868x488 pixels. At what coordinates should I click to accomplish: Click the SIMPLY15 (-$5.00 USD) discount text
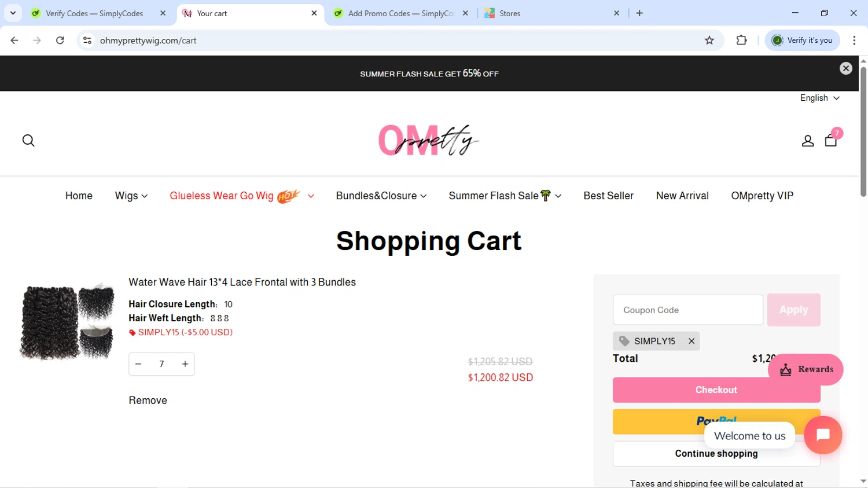(185, 332)
